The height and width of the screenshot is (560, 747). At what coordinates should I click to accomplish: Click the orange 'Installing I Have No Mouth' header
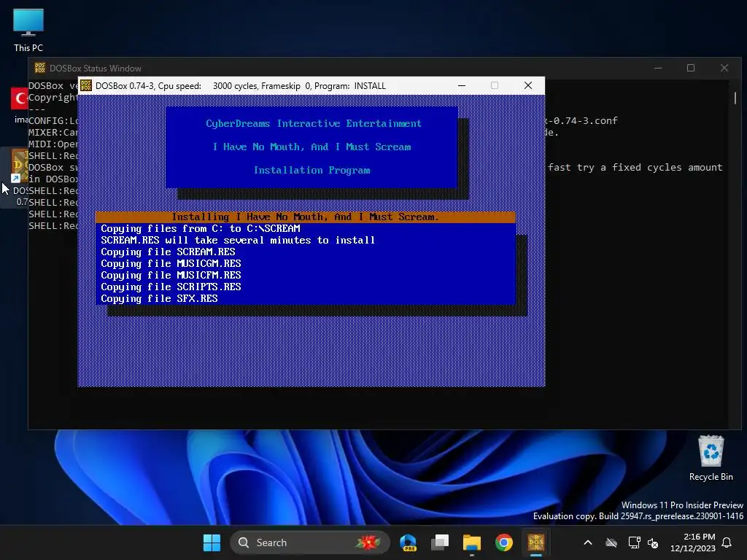point(306,217)
